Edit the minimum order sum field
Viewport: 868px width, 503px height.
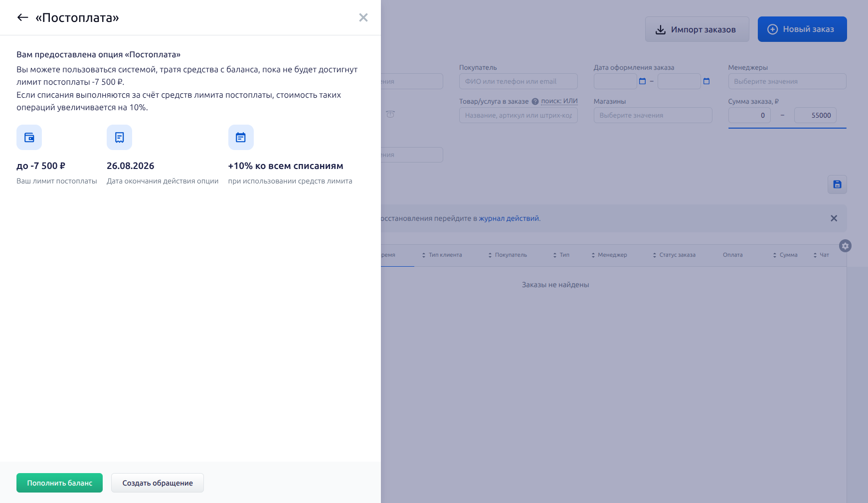749,115
